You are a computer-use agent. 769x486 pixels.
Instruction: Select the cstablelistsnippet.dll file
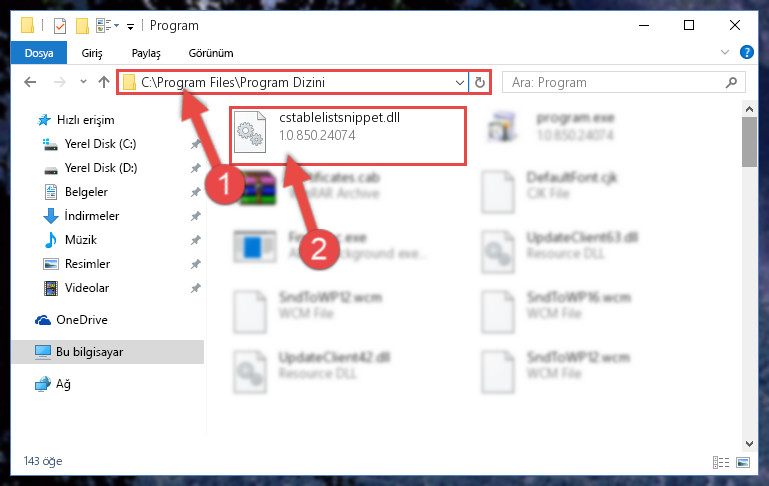[348, 136]
